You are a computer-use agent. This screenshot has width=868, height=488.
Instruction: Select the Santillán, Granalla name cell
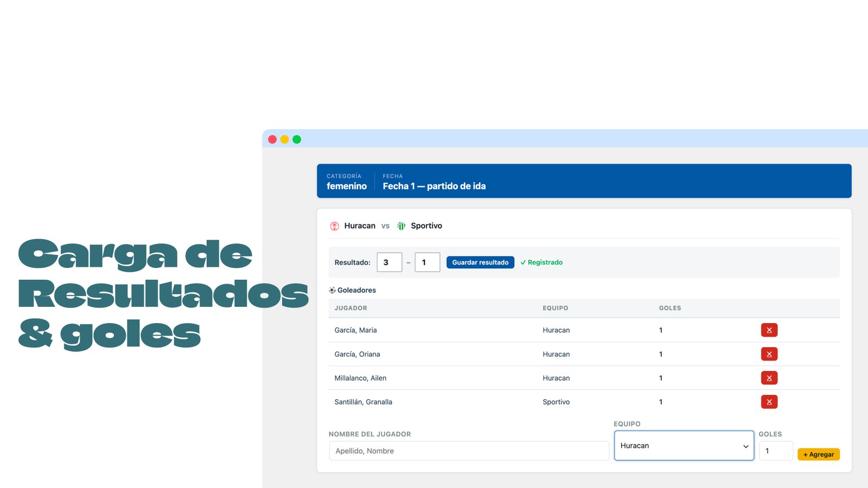(363, 402)
